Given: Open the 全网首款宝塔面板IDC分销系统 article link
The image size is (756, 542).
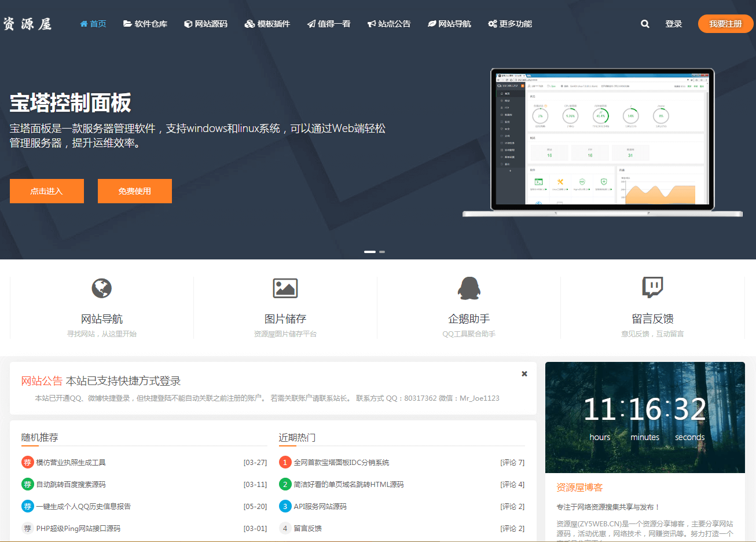Looking at the screenshot, I should point(342,462).
